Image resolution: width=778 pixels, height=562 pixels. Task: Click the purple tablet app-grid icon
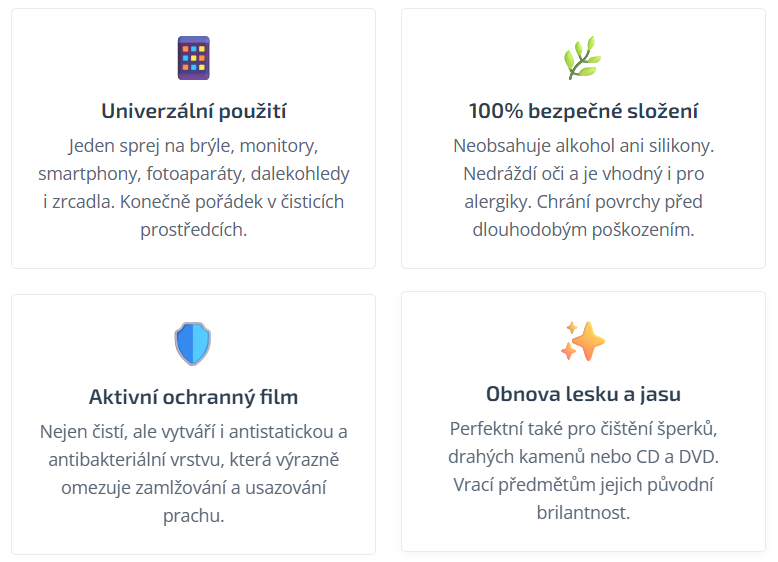coord(194,58)
